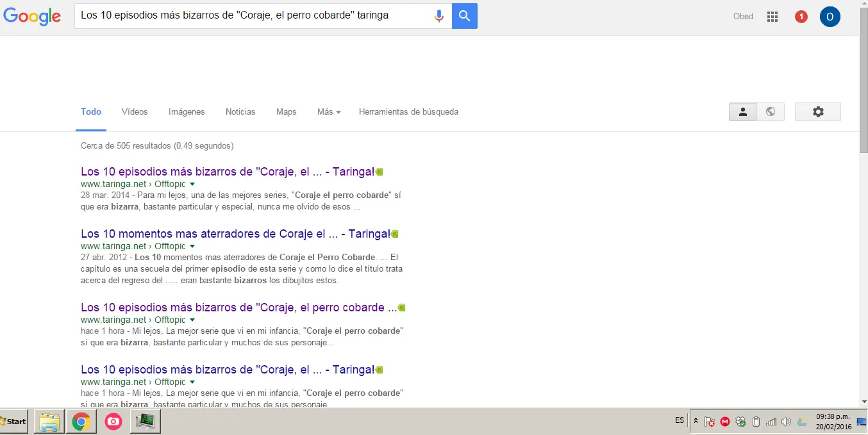Open 'Herramientas de búsqueda'
The image size is (868, 435).
coord(408,111)
